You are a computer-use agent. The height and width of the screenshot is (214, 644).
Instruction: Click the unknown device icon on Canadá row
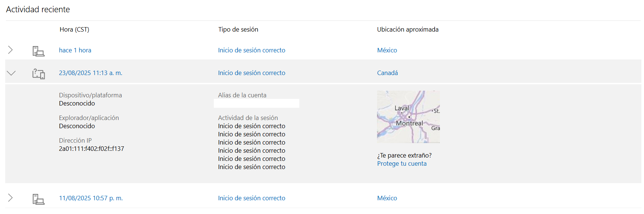click(x=38, y=74)
